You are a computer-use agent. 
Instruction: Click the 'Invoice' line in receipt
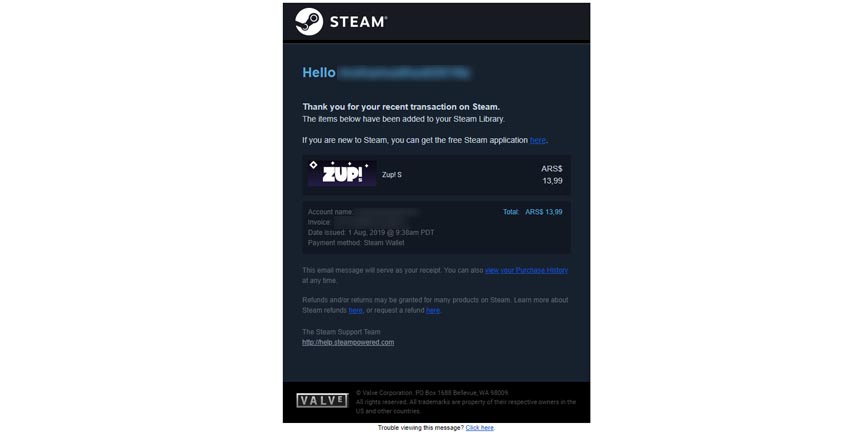pos(362,222)
